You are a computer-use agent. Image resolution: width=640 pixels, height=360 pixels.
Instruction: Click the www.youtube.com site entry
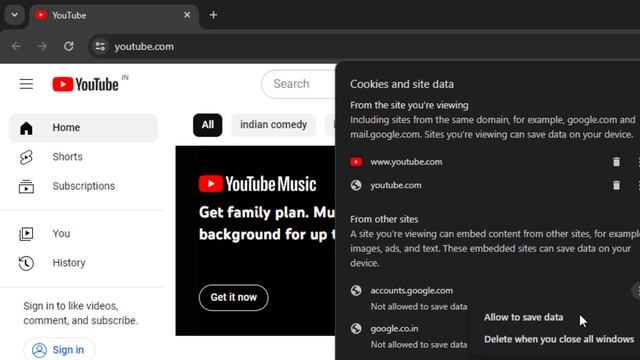point(406,162)
